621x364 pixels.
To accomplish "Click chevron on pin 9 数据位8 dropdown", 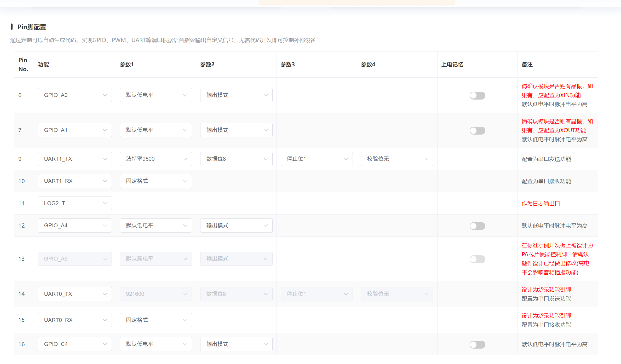I will pyautogui.click(x=266, y=159).
